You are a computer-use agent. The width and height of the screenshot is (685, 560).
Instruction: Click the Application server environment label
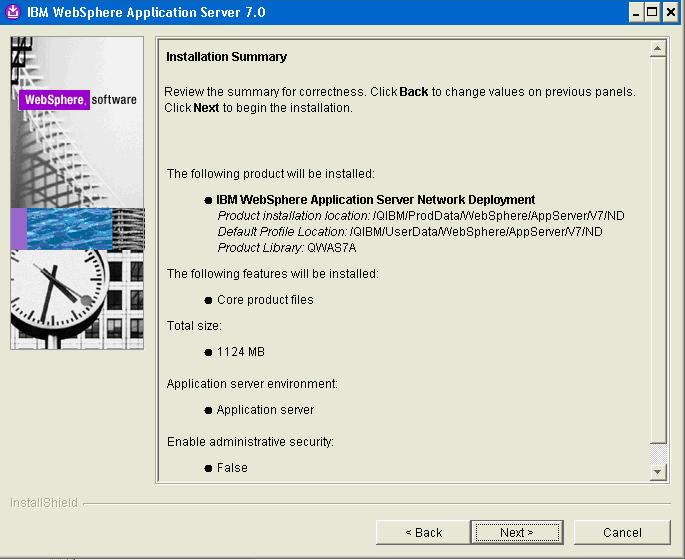(x=252, y=384)
